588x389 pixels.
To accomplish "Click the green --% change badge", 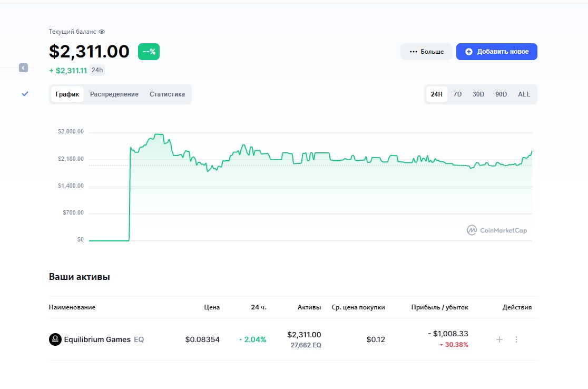I will [x=149, y=52].
